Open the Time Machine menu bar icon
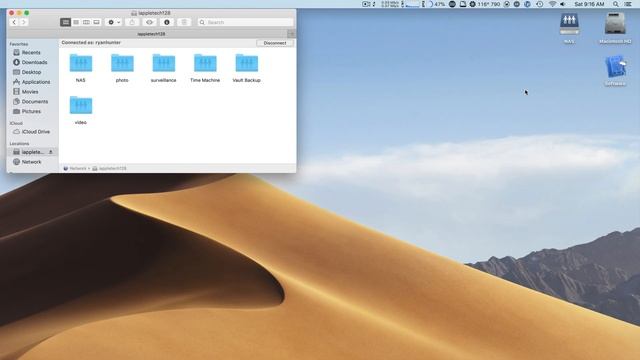640x360 pixels. pos(540,4)
